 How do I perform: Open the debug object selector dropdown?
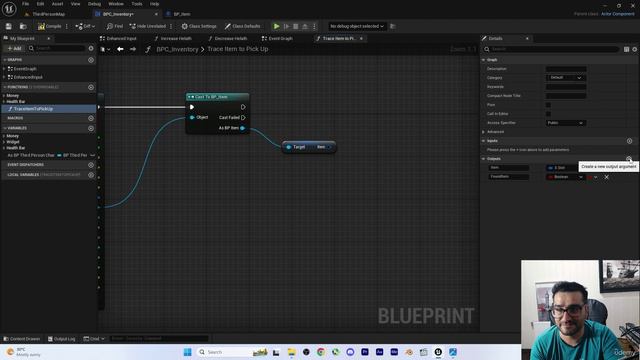[357, 26]
